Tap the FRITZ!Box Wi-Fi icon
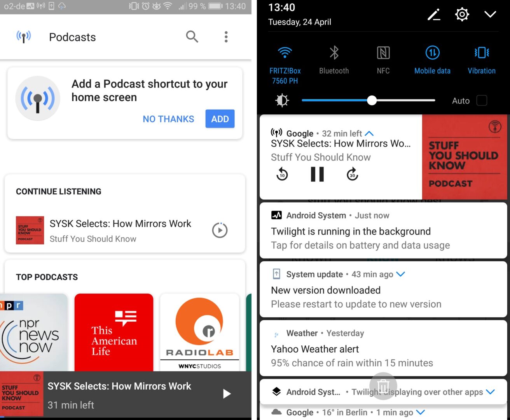The image size is (510, 420). click(x=284, y=52)
